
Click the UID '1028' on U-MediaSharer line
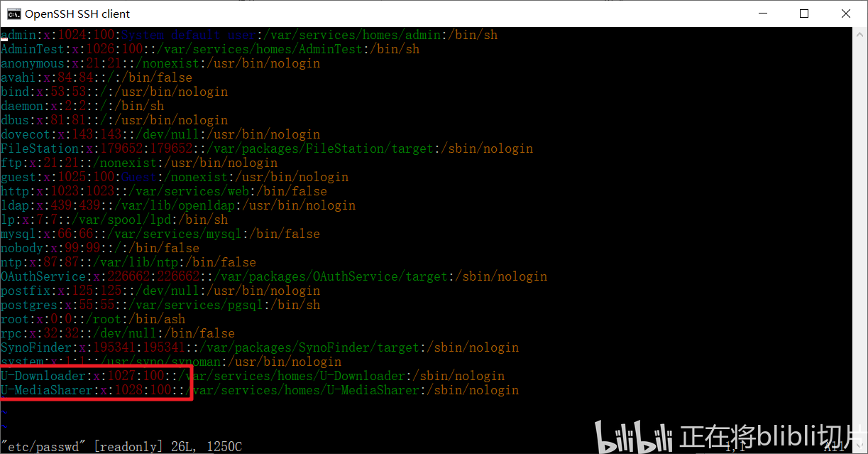click(x=128, y=390)
